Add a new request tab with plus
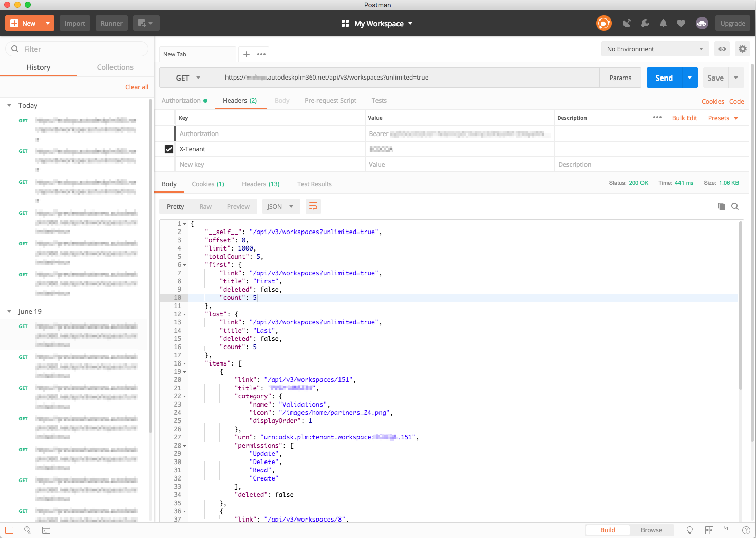756x538 pixels. point(247,54)
